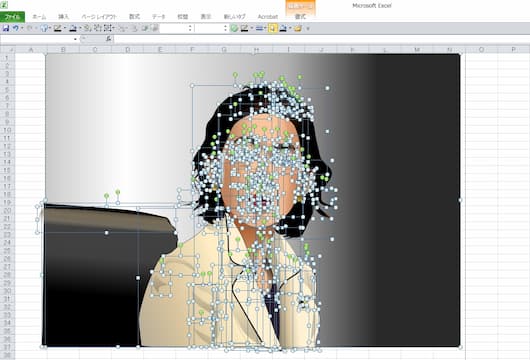Select column B header
The height and width of the screenshot is (360, 530).
coord(63,50)
